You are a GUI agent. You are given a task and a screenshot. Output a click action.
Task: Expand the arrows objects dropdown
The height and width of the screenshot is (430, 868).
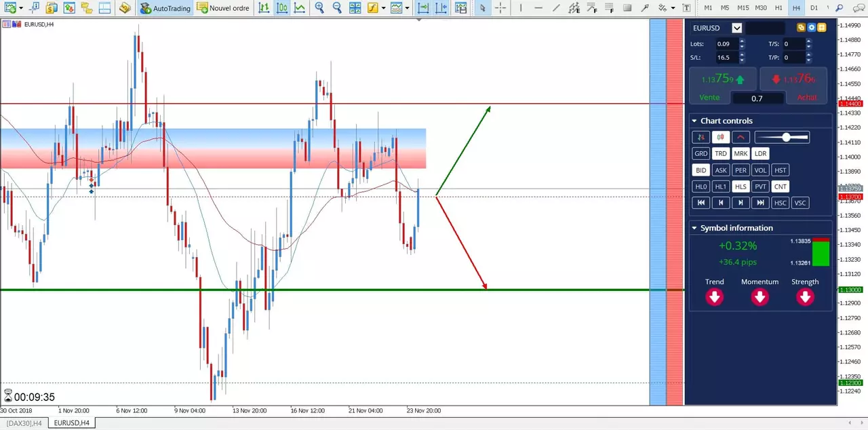[673, 8]
